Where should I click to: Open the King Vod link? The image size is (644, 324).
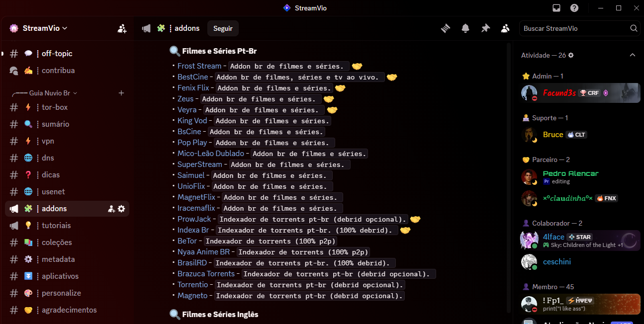pyautogui.click(x=192, y=121)
